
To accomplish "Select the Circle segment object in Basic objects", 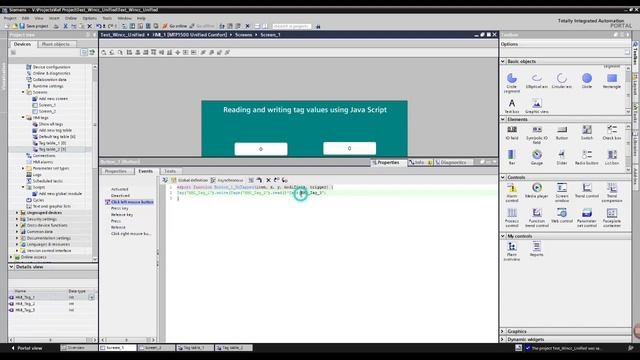I will click(x=511, y=82).
